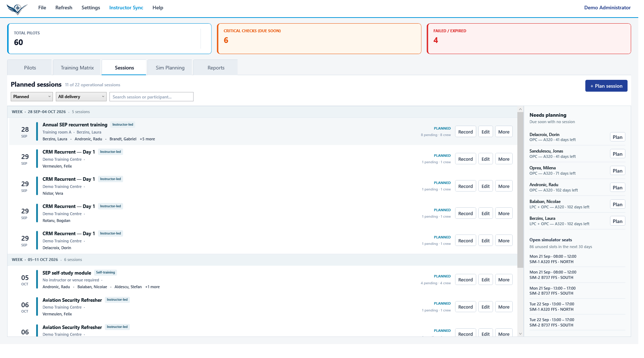
Task: Record CRM Recurrent session for Vermeulen, Felix
Action: 465,159
